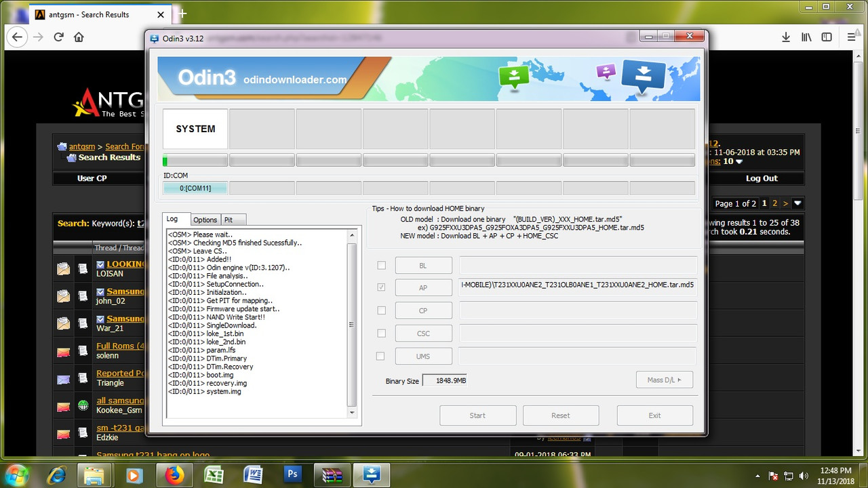The width and height of the screenshot is (868, 488).
Task: Open Windows Media Player from the taskbar
Action: pyautogui.click(x=133, y=475)
